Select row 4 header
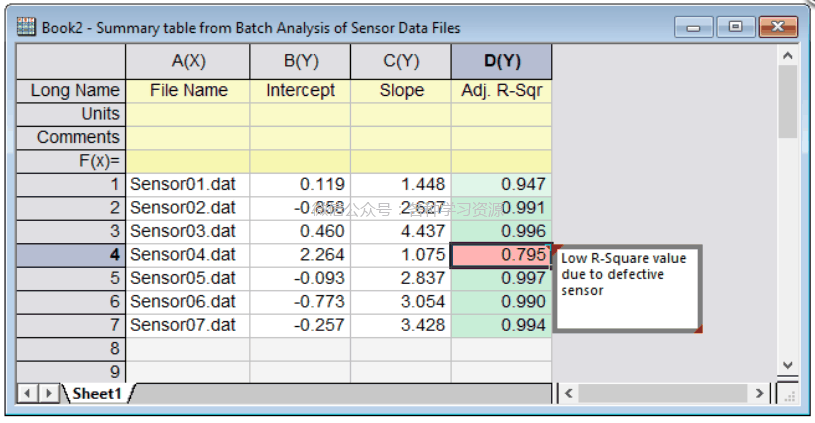This screenshot has height=423, width=815. click(x=69, y=255)
